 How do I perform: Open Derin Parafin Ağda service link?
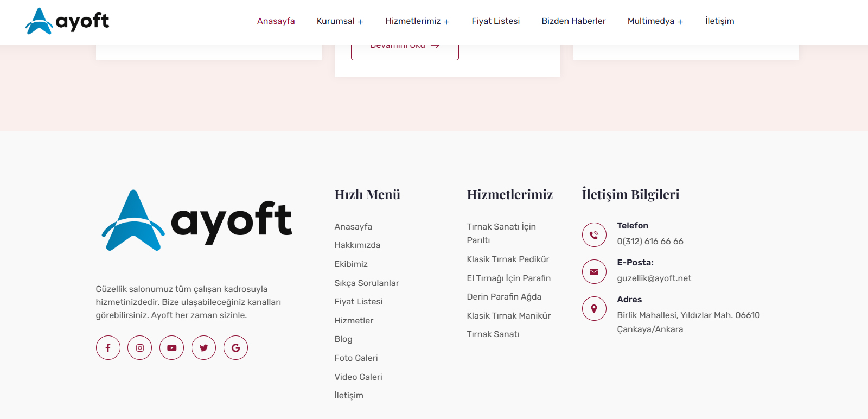tap(504, 297)
